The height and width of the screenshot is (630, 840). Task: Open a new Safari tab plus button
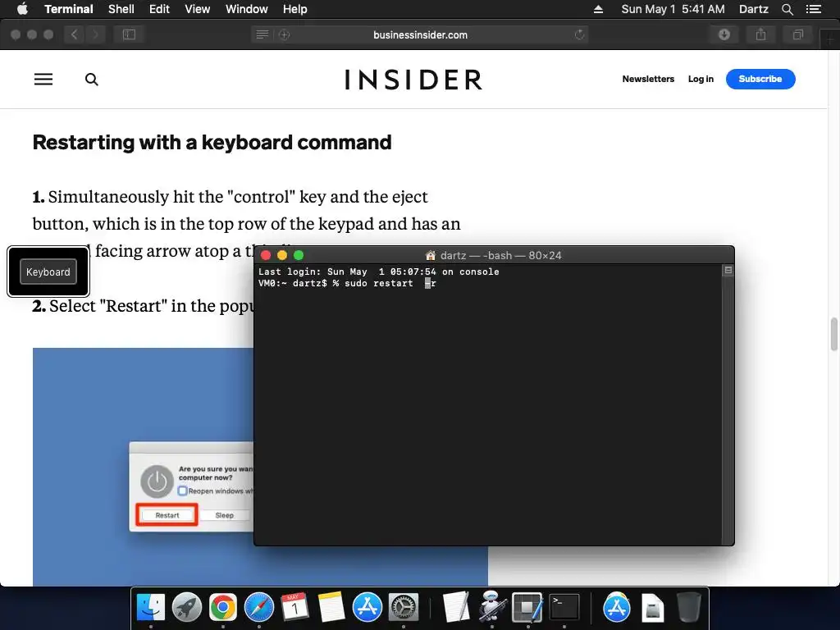pyautogui.click(x=830, y=39)
